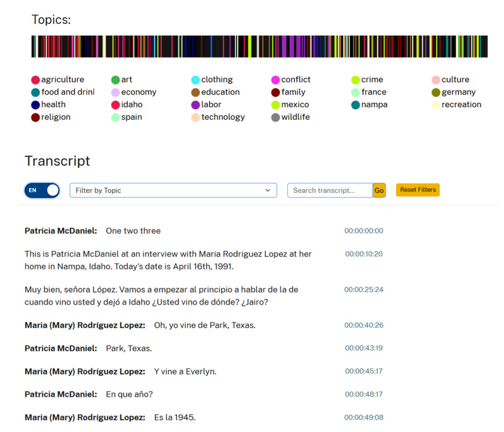Open the Filter by Topic dropdown
Image resolution: width=504 pixels, height=432 pixels.
pos(173,190)
